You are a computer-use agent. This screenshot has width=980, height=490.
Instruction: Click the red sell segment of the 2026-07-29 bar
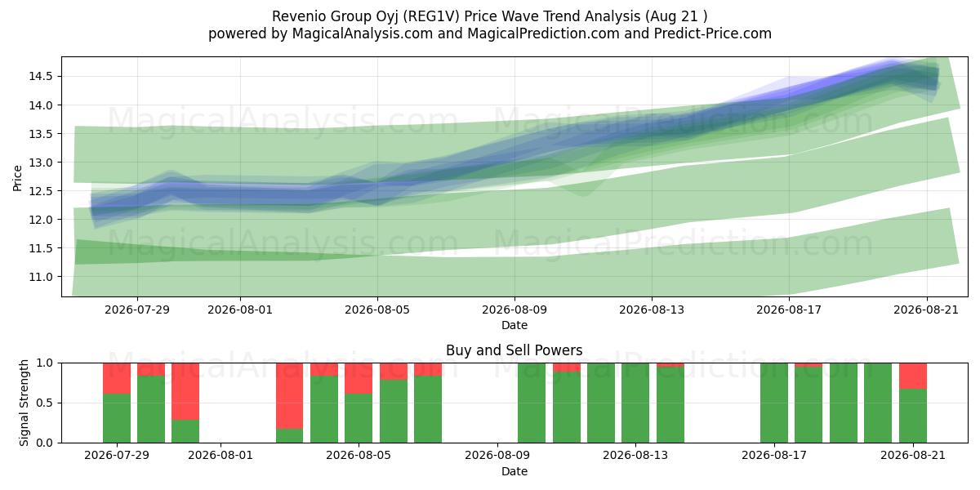click(117, 378)
